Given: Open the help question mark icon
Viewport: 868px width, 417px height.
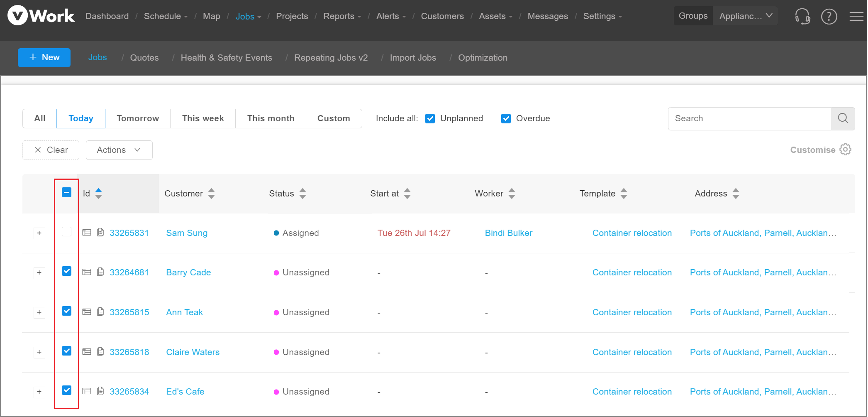Looking at the screenshot, I should tap(829, 17).
